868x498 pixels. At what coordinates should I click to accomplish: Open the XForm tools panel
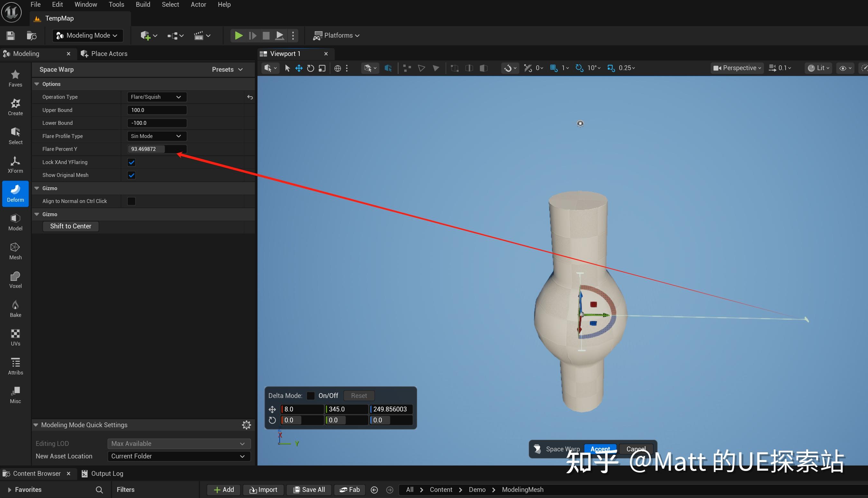click(15, 164)
